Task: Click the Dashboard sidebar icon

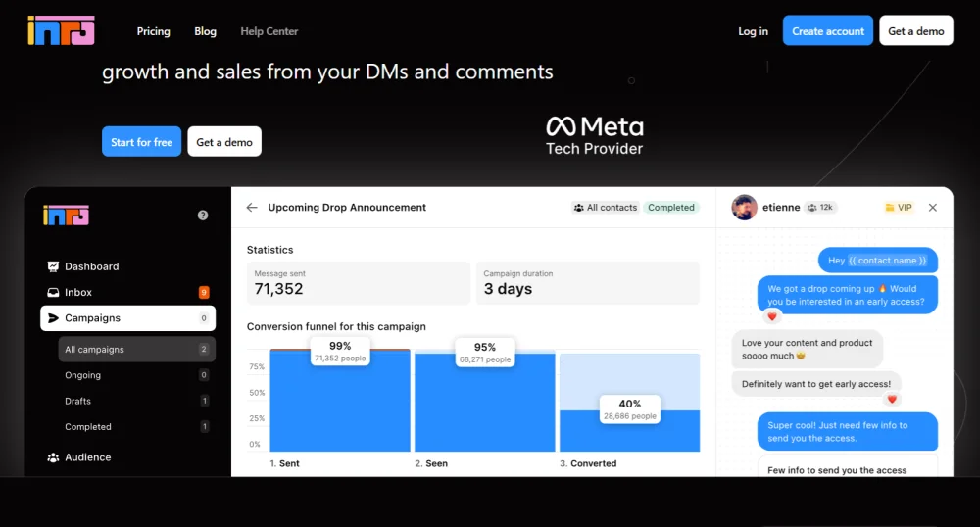Action: point(53,266)
